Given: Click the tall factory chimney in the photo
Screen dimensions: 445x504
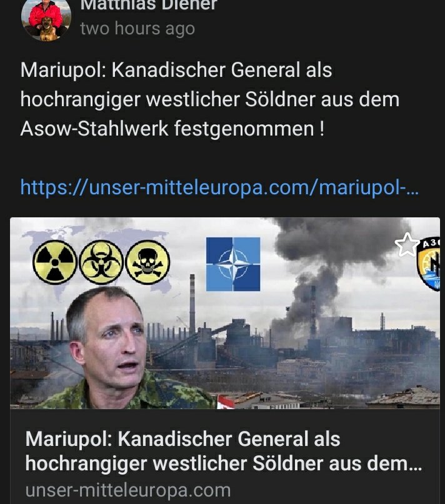Looking at the screenshot, I should (192, 304).
